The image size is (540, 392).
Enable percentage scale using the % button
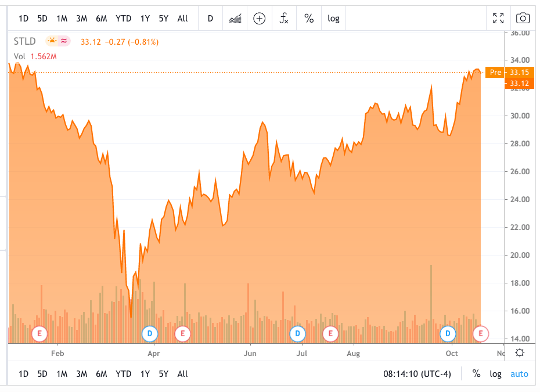[309, 18]
